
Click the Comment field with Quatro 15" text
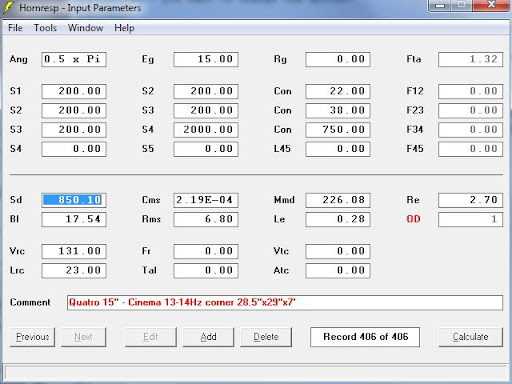click(285, 303)
